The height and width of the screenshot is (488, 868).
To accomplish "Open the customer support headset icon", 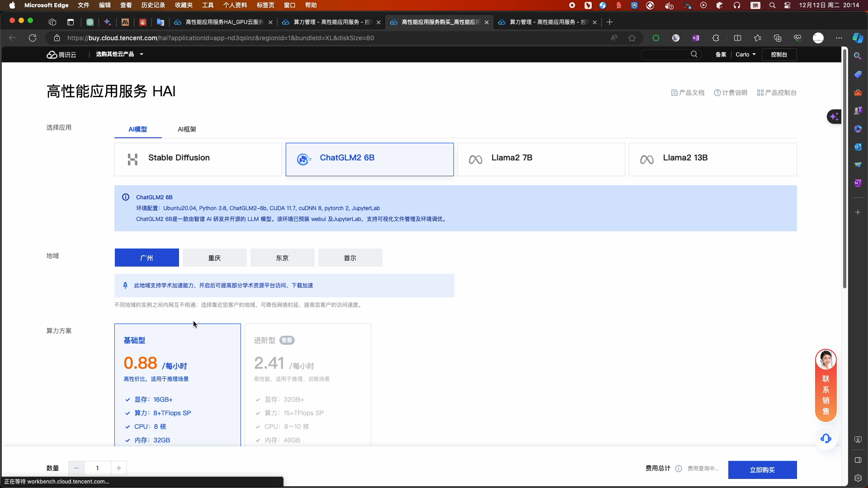I will (826, 438).
